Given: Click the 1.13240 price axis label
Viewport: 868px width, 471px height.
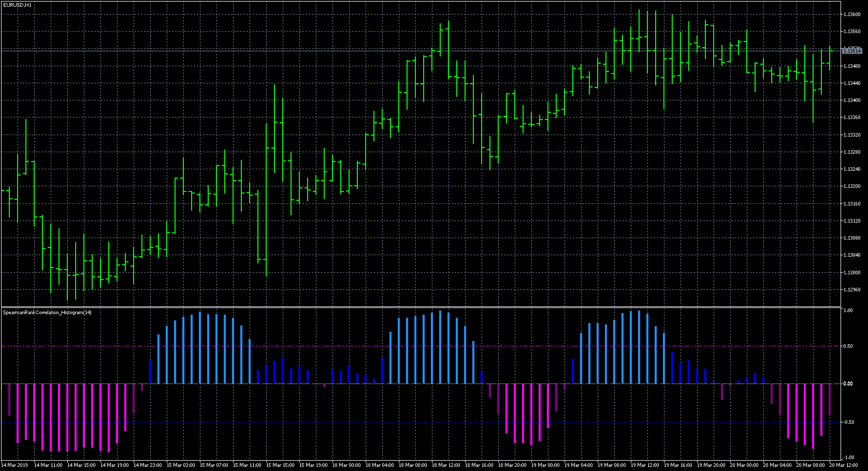Looking at the screenshot, I should pos(852,169).
